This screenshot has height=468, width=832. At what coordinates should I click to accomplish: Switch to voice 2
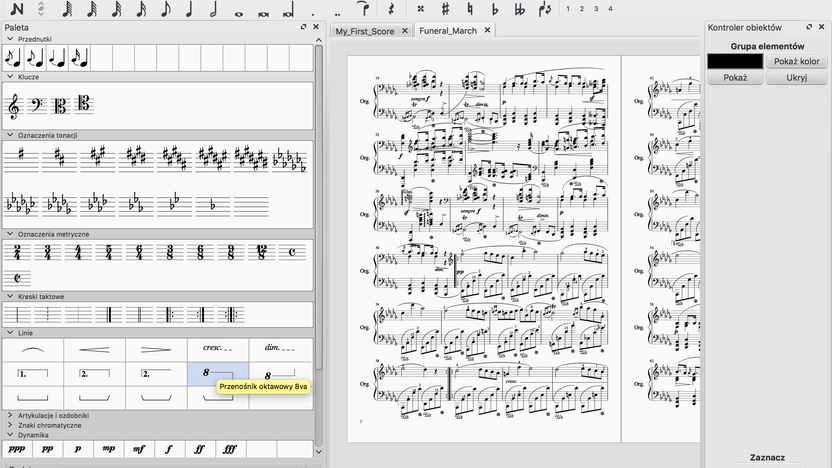click(x=582, y=9)
